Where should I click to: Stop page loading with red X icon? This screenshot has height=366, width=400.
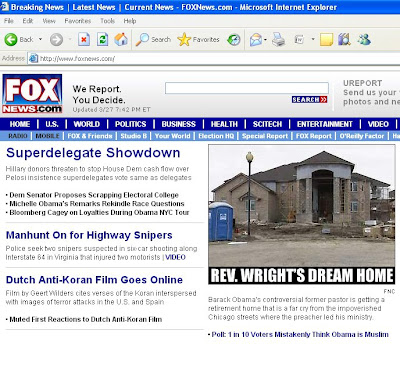pos(84,40)
